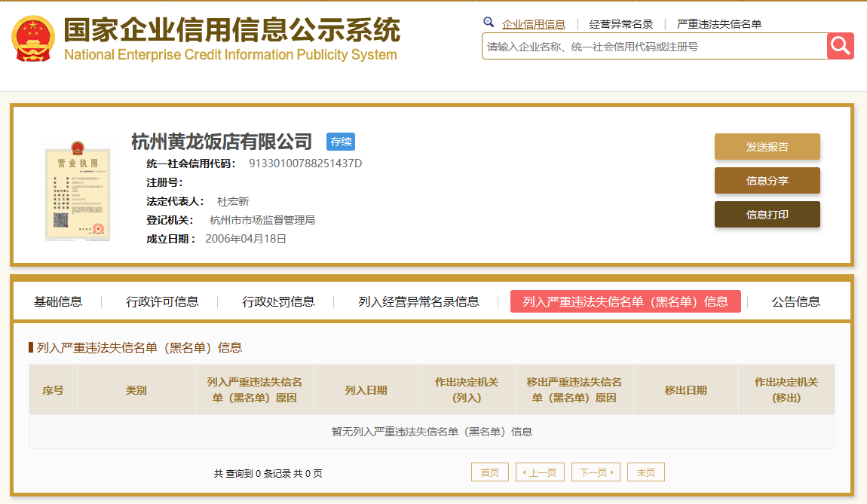Viewport: 867px width, 504px height.
Task: Click the empty-result message 暂无列入严重违法失信名单（黑名单）信息
Action: [432, 432]
